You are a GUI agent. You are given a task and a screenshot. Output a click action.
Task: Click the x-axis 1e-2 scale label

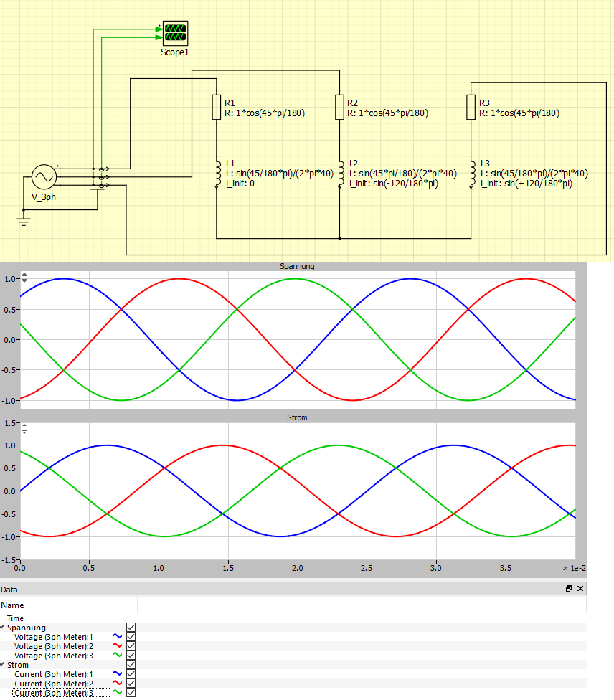click(575, 568)
